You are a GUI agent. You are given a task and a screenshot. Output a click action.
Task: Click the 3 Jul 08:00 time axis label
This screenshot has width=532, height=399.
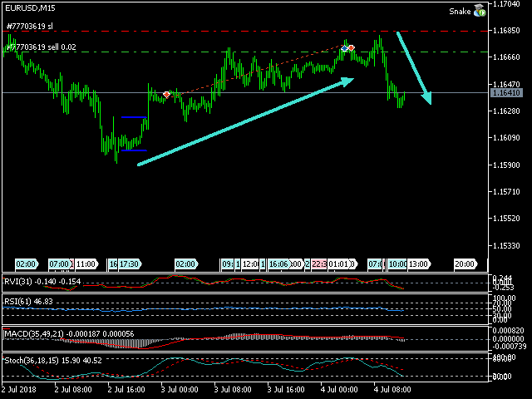pyautogui.click(x=233, y=390)
